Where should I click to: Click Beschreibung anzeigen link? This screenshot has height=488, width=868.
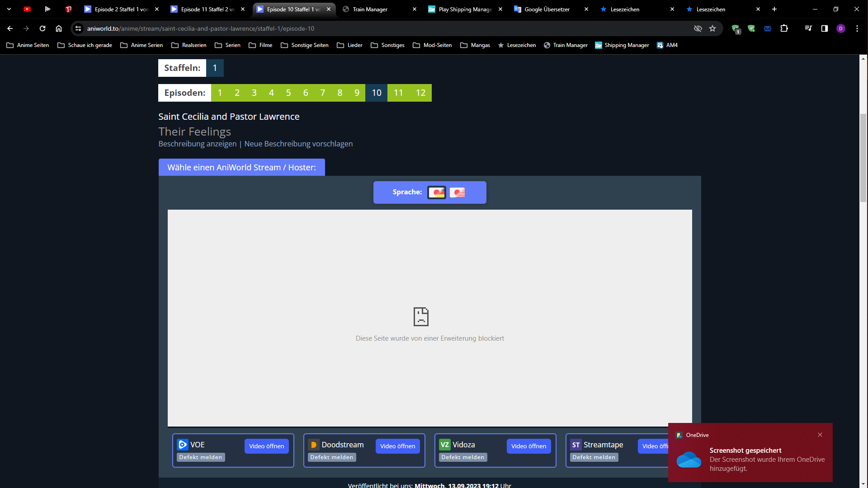point(197,144)
